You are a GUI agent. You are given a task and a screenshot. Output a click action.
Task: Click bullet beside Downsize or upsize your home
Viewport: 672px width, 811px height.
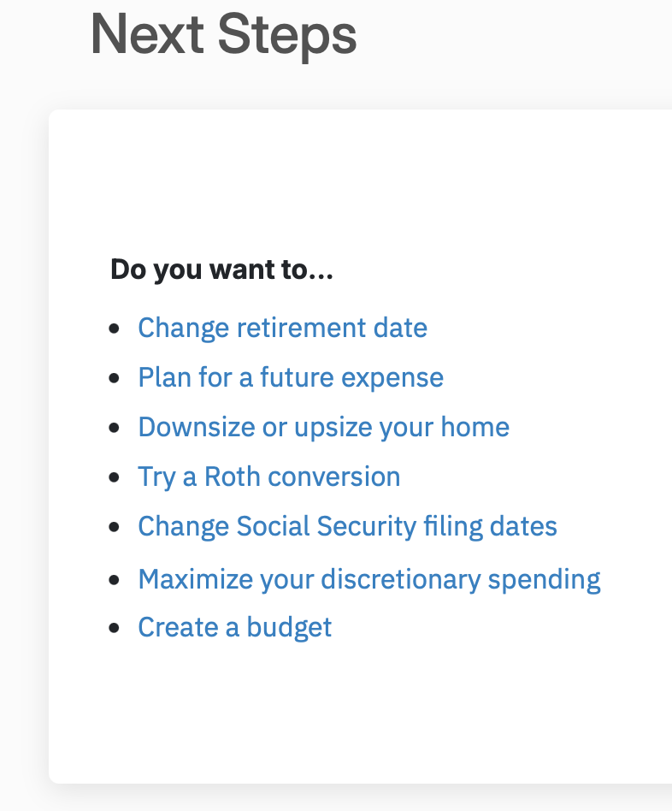coord(115,428)
